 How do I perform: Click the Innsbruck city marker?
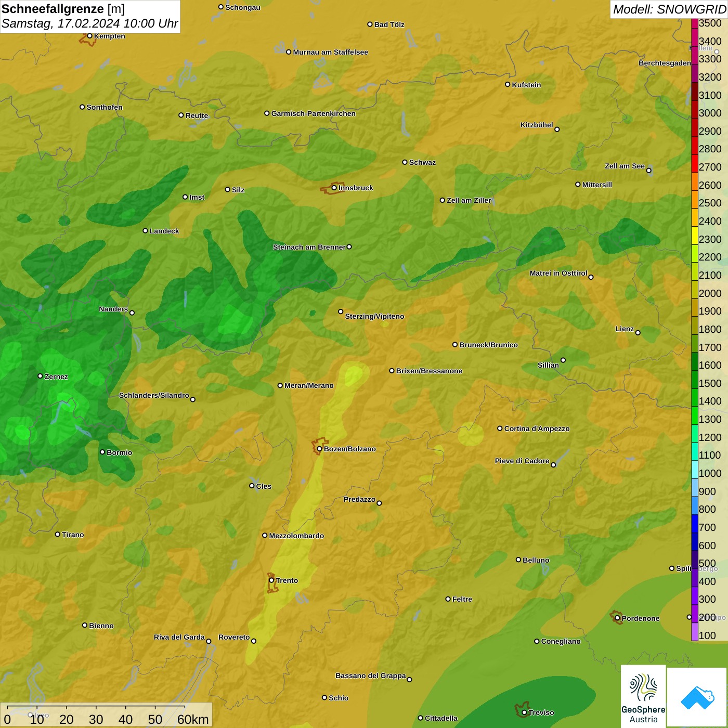(x=334, y=188)
